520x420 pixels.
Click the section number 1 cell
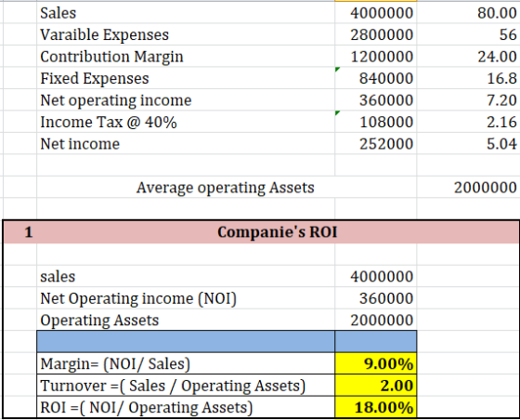(19, 232)
